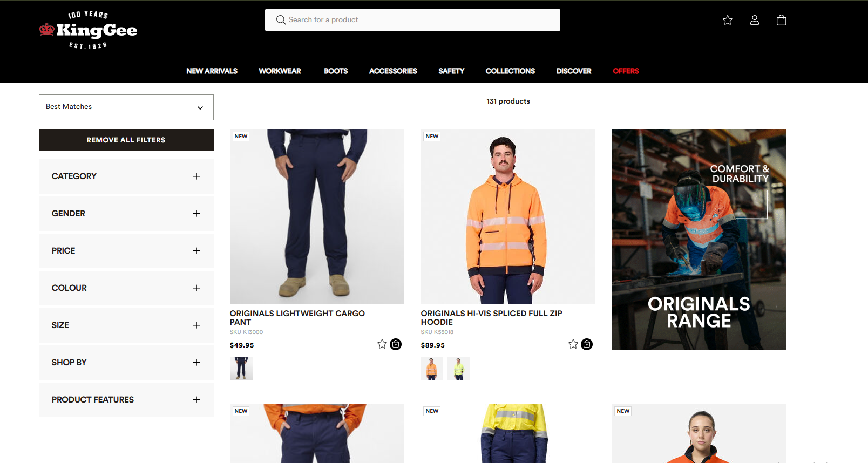Add Lightweight Cargo Pant to cart
This screenshot has height=463, width=868.
[396, 344]
